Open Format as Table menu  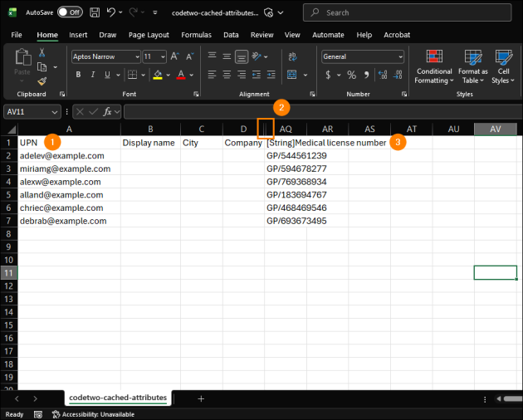[472, 66]
